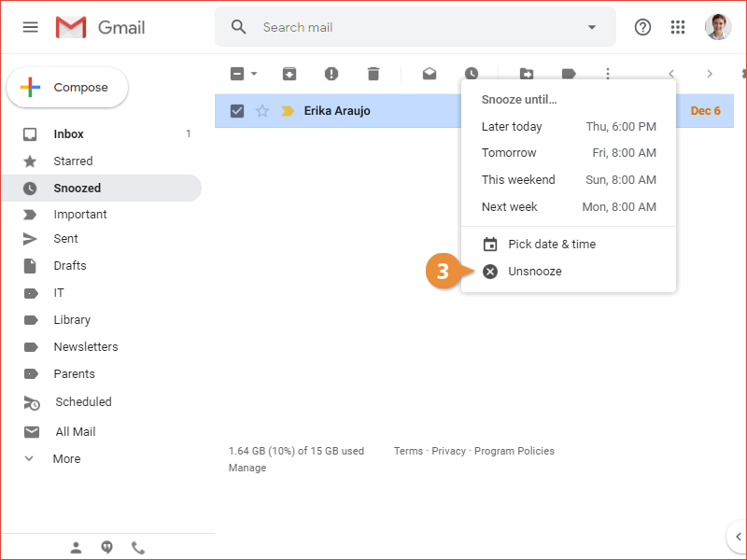Open the select-all checkbox dropdown arrow

254,74
